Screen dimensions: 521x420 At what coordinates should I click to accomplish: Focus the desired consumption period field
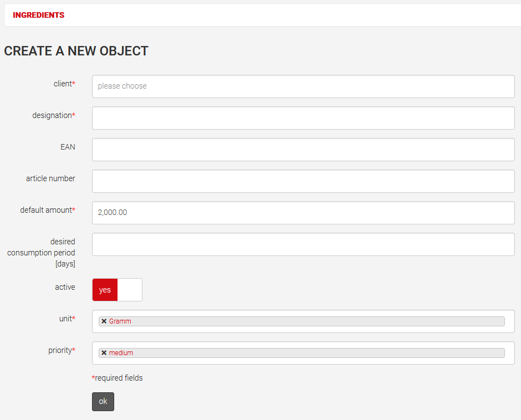pyautogui.click(x=303, y=244)
